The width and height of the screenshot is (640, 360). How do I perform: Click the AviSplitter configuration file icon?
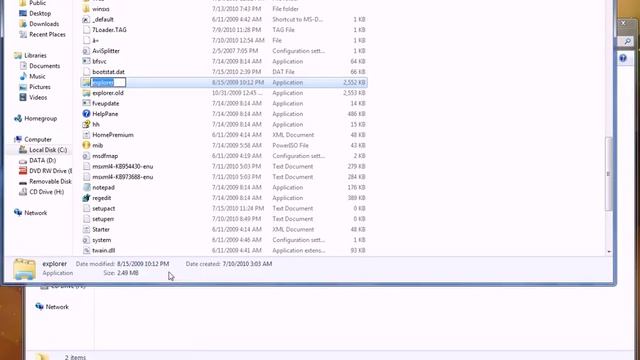pyautogui.click(x=86, y=51)
